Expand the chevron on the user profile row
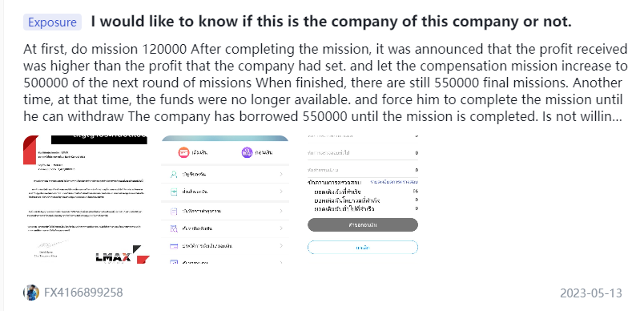The image size is (644, 311). [x=281, y=175]
